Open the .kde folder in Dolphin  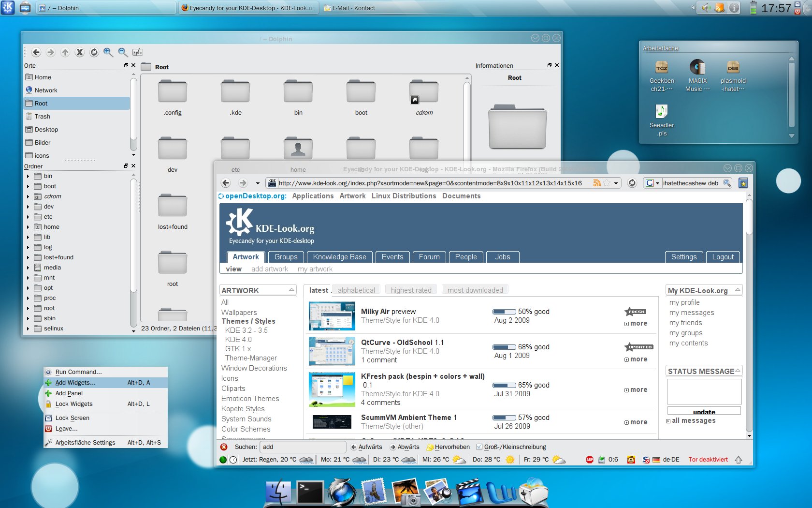pyautogui.click(x=235, y=98)
